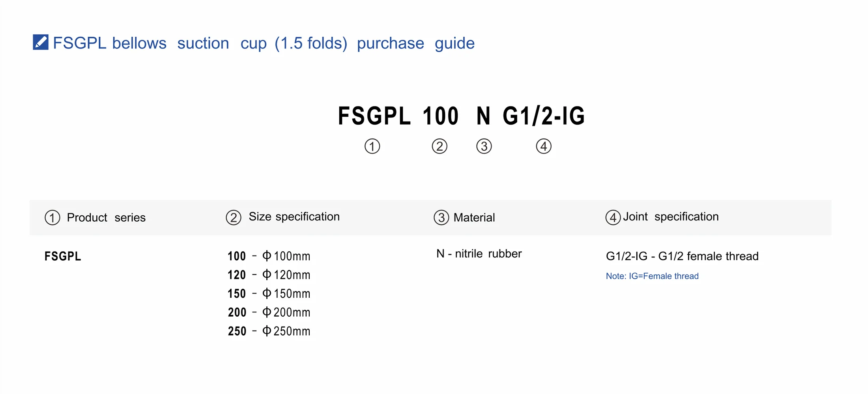The image size is (868, 394).
Task: Select the 150 – Φ150mm size row
Action: point(269,294)
